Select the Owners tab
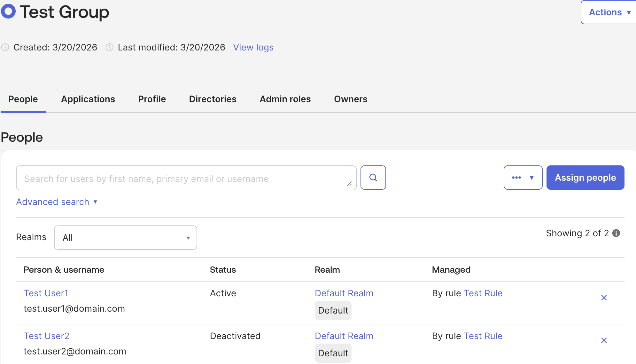The width and height of the screenshot is (636, 364). [351, 99]
